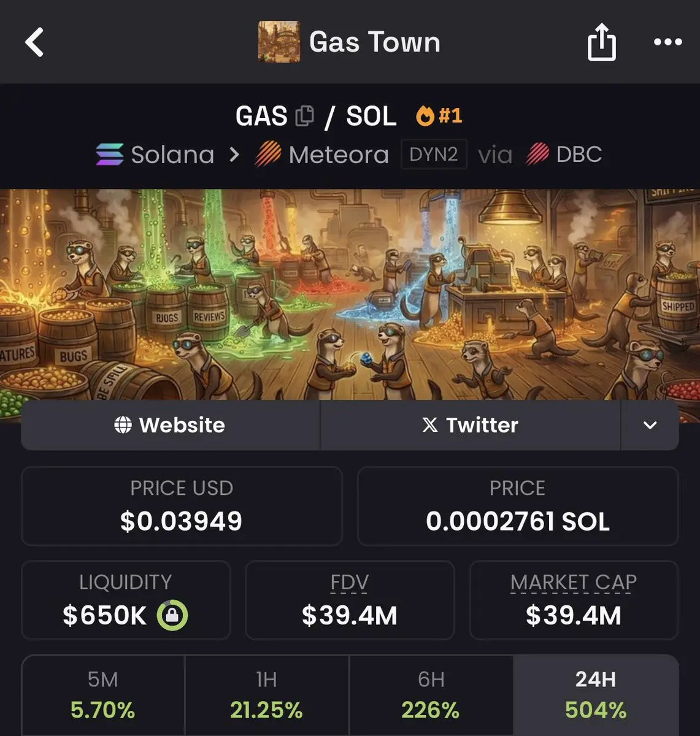Open the share sheet icon
Viewport: 700px width, 736px height.
click(x=601, y=42)
